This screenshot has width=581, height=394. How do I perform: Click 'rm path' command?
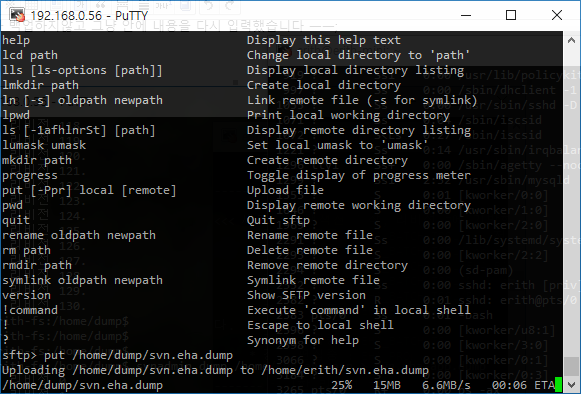26,250
